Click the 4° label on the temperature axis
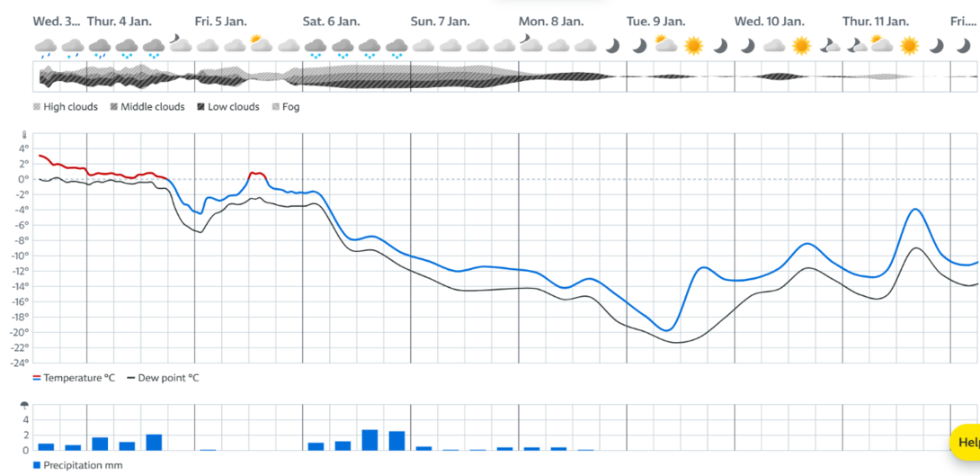 tap(24, 148)
